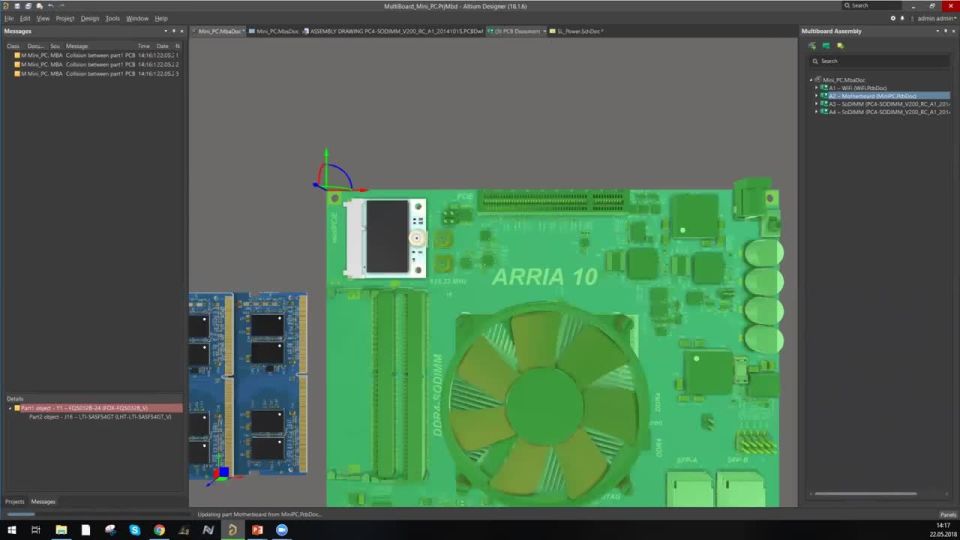Image resolution: width=960 pixels, height=540 pixels.
Task: Sort messages by Time column header
Action: click(143, 46)
